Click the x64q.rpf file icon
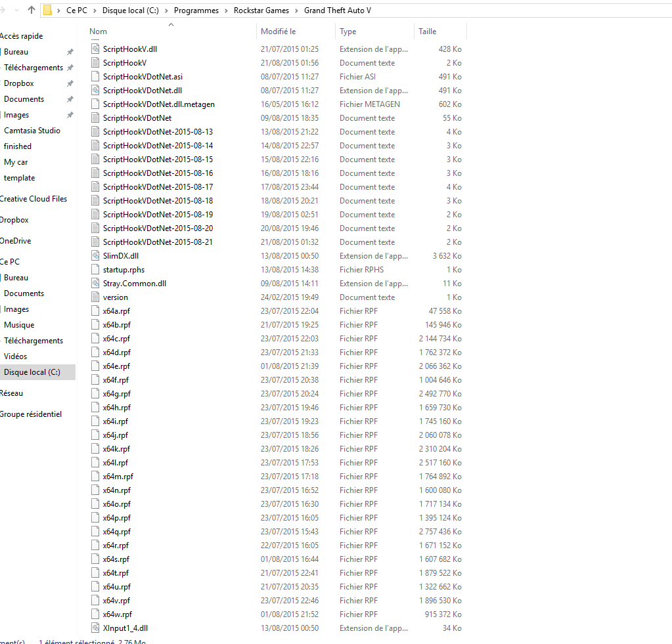 pos(95,531)
